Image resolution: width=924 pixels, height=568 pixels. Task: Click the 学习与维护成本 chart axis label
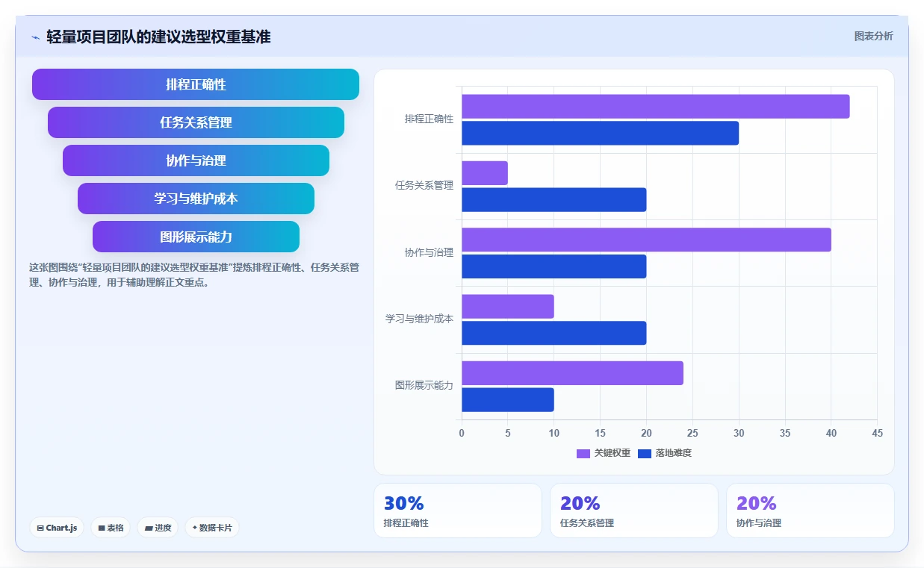click(x=419, y=319)
